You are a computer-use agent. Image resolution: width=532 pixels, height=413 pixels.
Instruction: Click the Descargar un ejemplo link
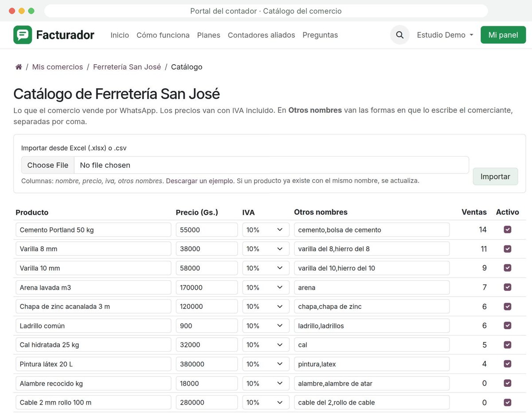coord(199,181)
